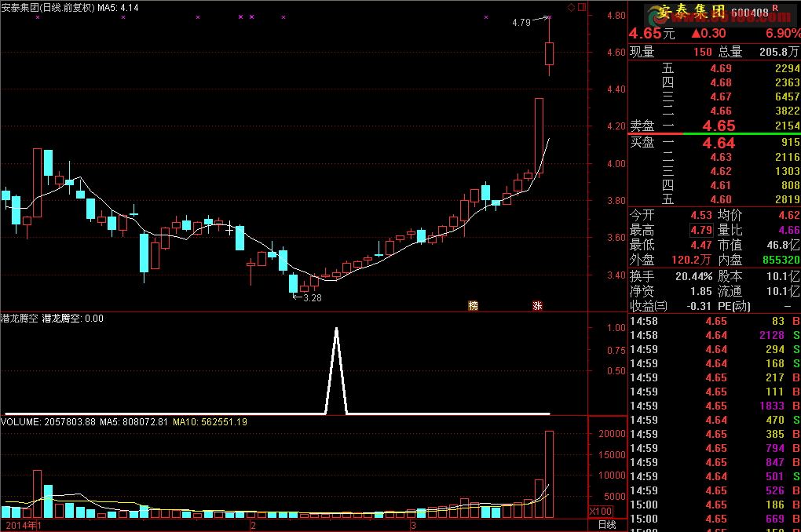Click the split-window icon at chart top-right

(581, 7)
